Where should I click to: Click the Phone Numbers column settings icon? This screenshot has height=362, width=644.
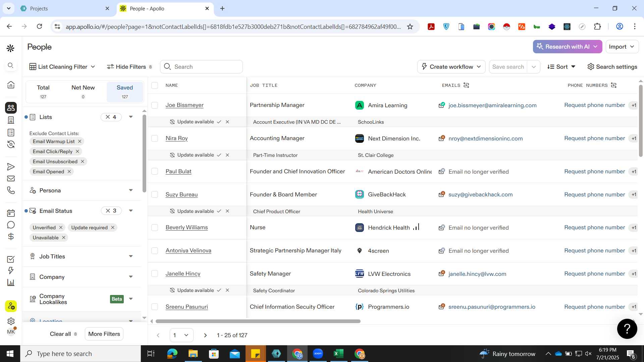(613, 85)
